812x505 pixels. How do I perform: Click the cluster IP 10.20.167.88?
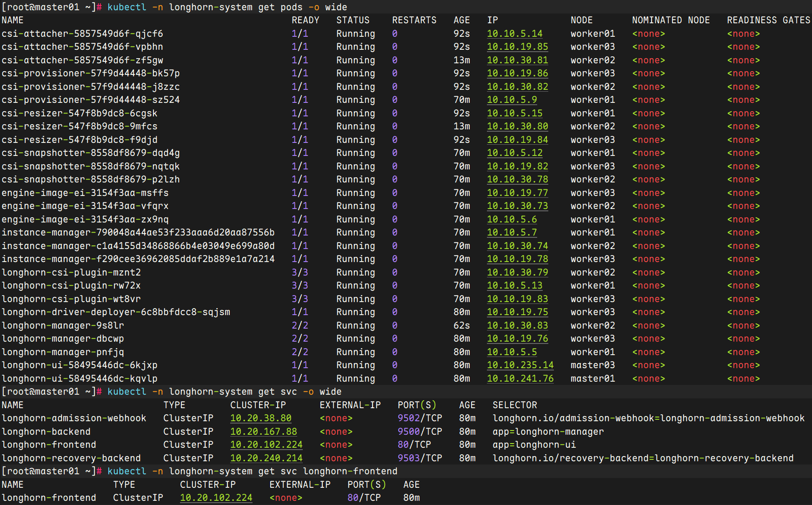point(263,431)
